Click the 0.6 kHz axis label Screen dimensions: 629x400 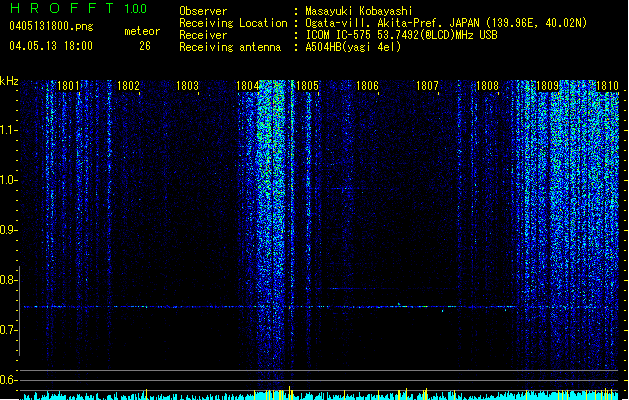coord(8,380)
